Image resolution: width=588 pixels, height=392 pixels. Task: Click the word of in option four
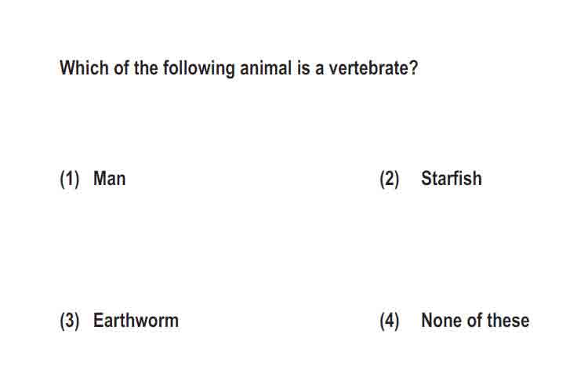(474, 321)
